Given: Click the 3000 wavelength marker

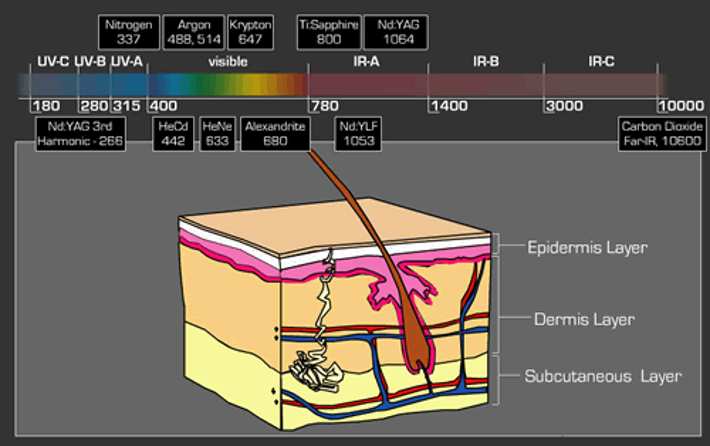Looking at the screenshot, I should pyautogui.click(x=564, y=106).
